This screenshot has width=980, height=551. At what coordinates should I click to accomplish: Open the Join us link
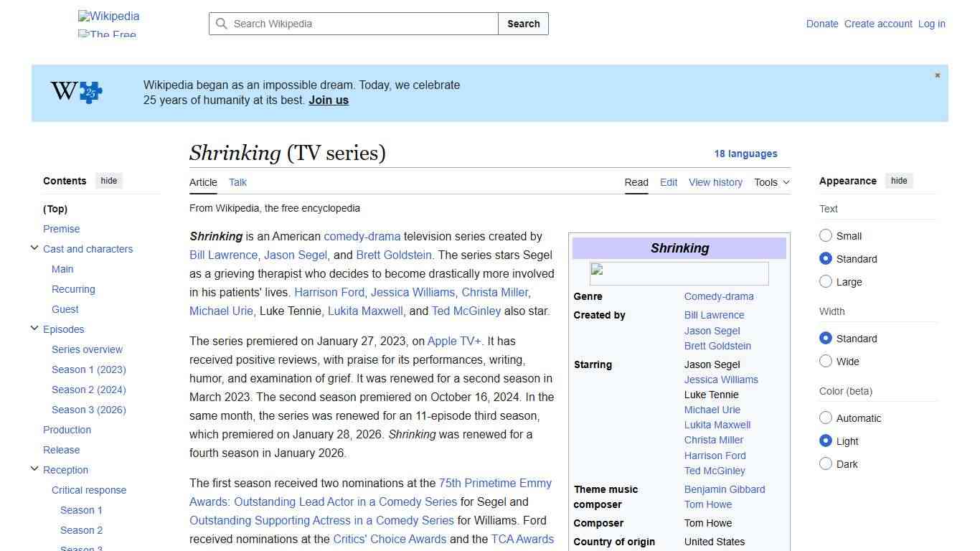click(328, 100)
